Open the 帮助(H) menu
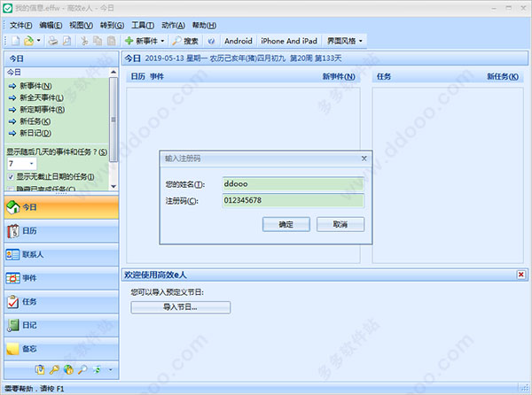Screen dimensions: 532x395 [204, 26]
